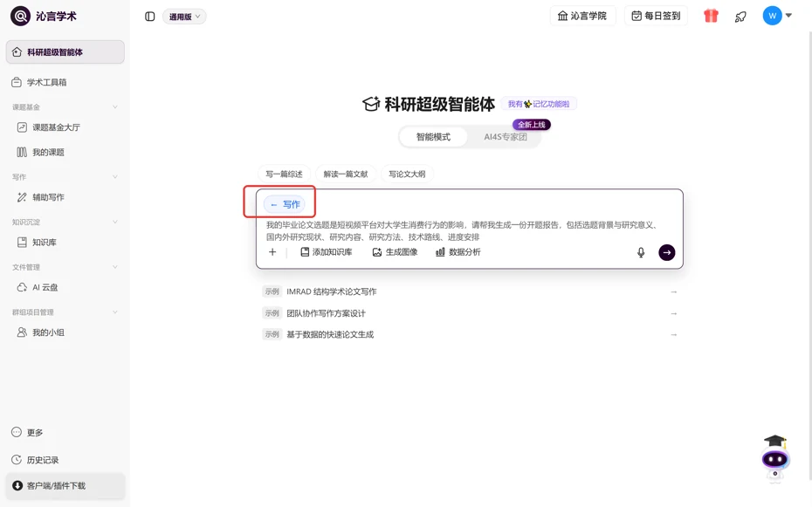Click the ellipsis icon beside 更多
The width and height of the screenshot is (812, 507).
[17, 432]
